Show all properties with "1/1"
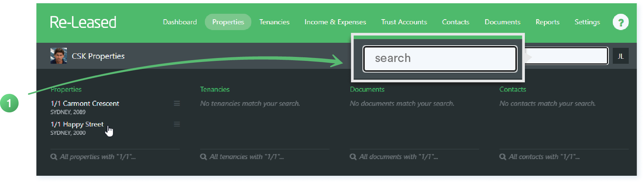 [98, 157]
